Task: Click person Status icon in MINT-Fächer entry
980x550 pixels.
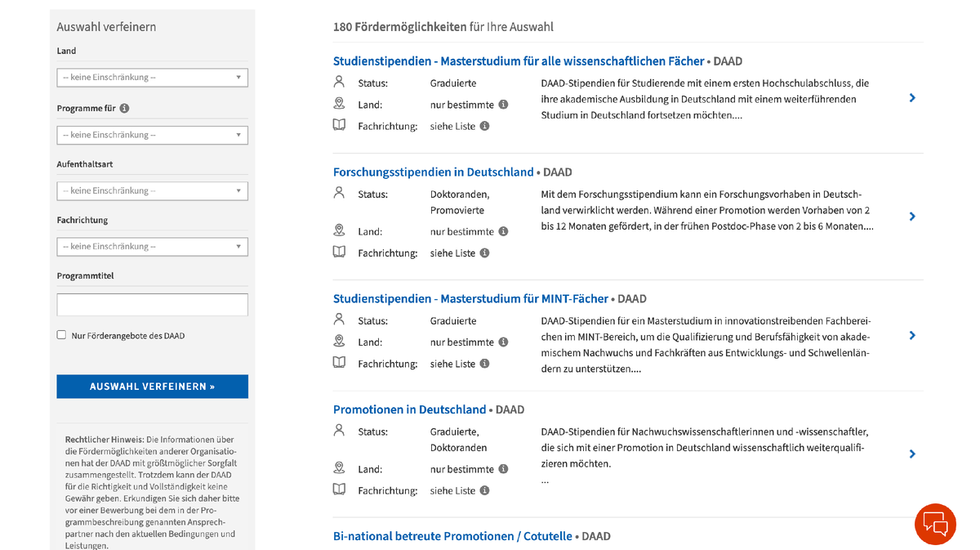Action: [339, 320]
